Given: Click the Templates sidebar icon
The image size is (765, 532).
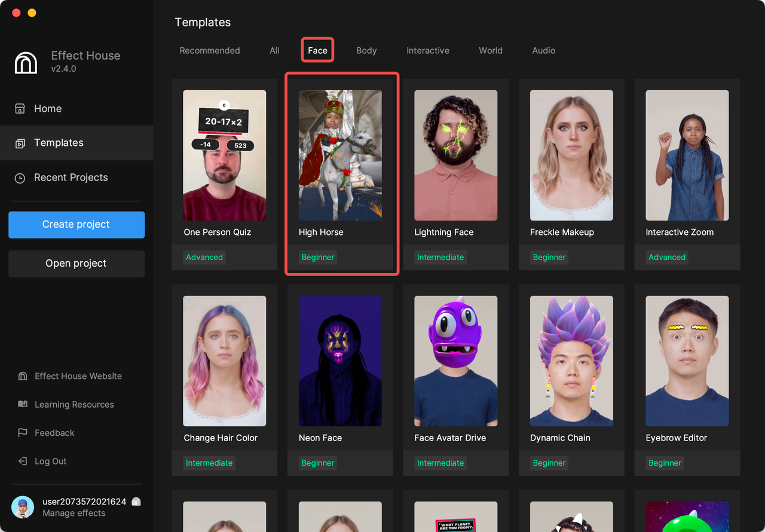Looking at the screenshot, I should coord(20,143).
